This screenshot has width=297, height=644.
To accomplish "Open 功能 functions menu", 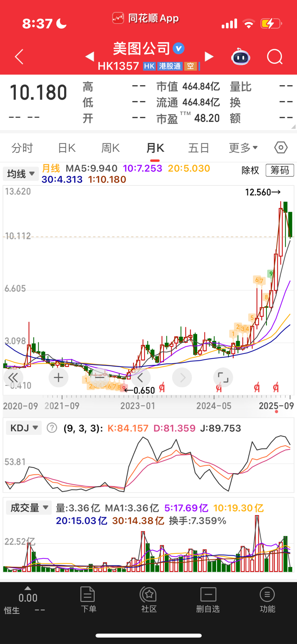I will click(x=267, y=599).
